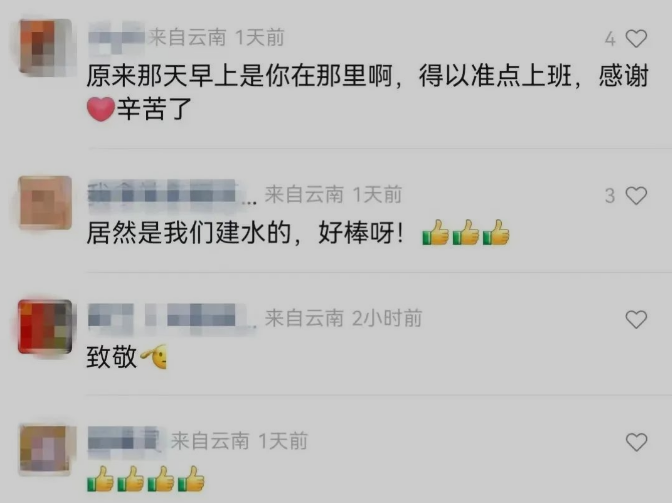Click the like count 4 on first comment
The image size is (672, 503).
(610, 39)
